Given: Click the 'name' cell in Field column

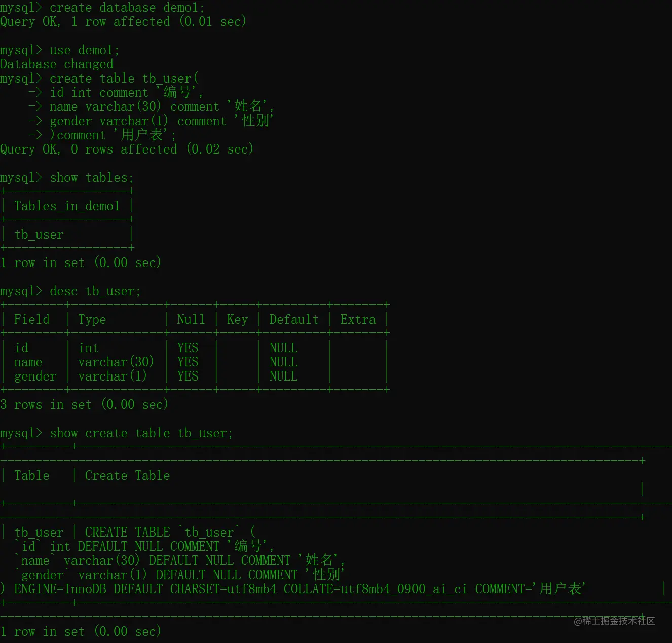Looking at the screenshot, I should [28, 362].
